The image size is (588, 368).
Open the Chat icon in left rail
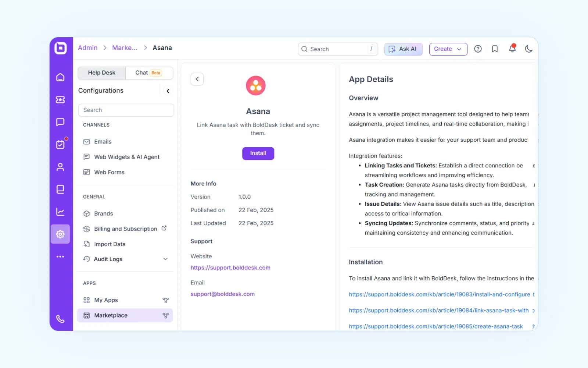pyautogui.click(x=60, y=122)
